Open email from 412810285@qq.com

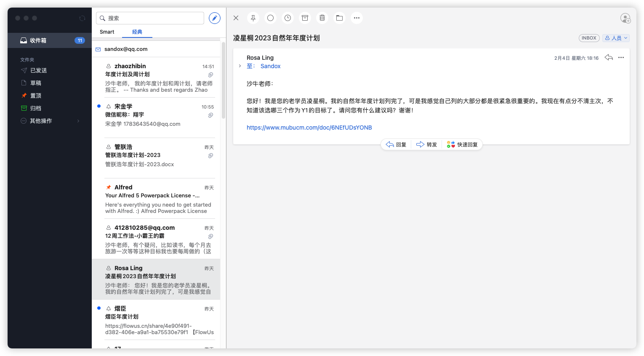pos(156,239)
